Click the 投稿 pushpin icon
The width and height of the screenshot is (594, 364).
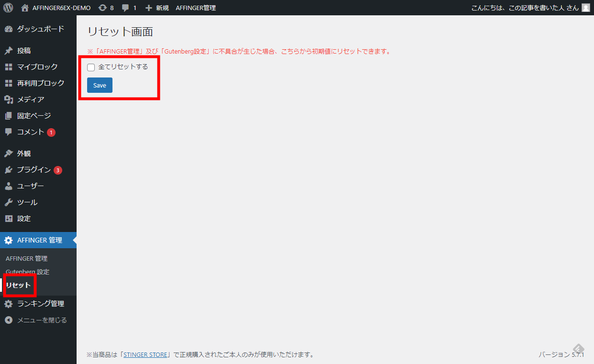[x=9, y=51]
